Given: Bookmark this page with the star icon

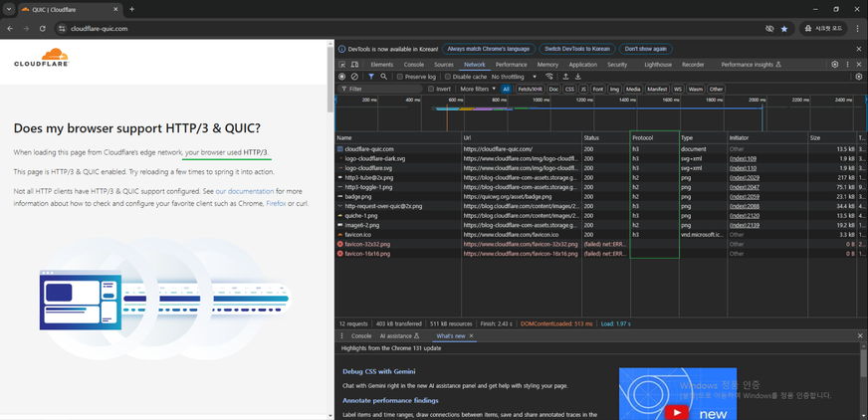Looking at the screenshot, I should point(784,29).
